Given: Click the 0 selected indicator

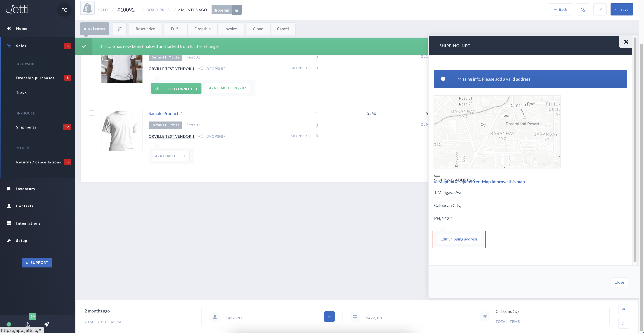Looking at the screenshot, I should click(95, 29).
